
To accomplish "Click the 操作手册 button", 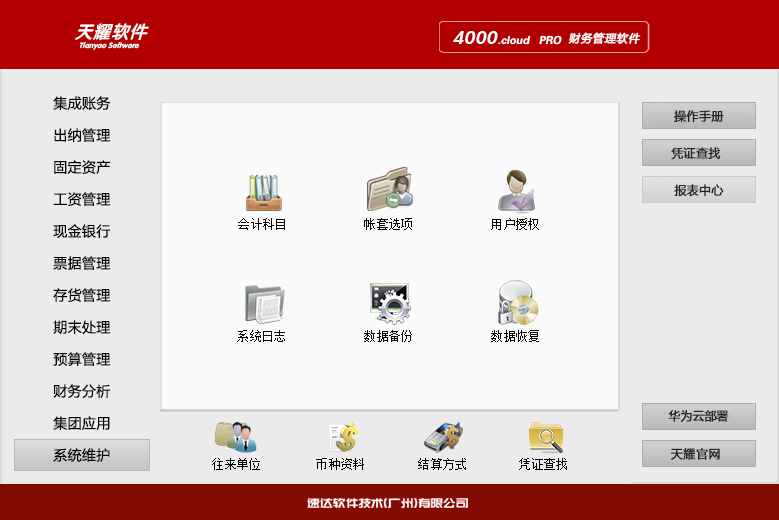I will [x=699, y=116].
